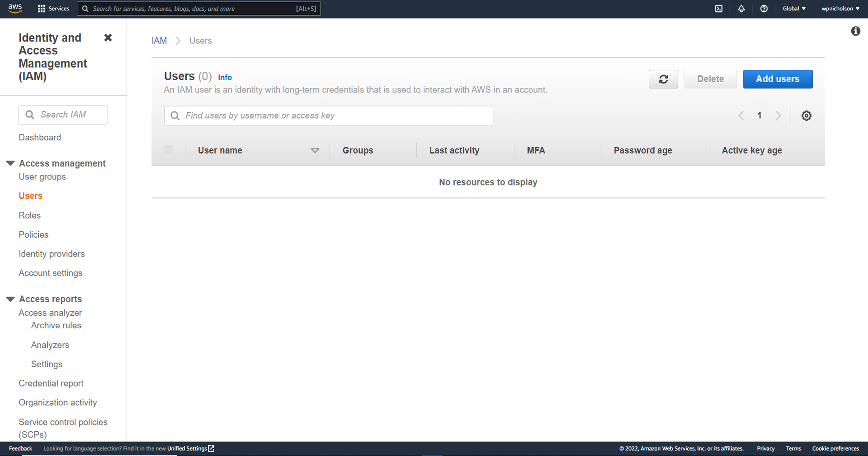Sort by User name column arrow

(315, 151)
